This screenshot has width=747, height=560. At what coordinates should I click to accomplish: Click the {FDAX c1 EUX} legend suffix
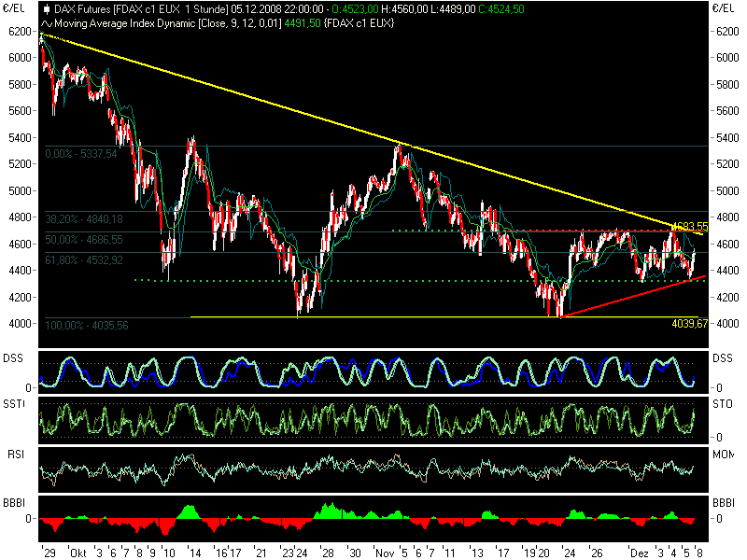359,23
